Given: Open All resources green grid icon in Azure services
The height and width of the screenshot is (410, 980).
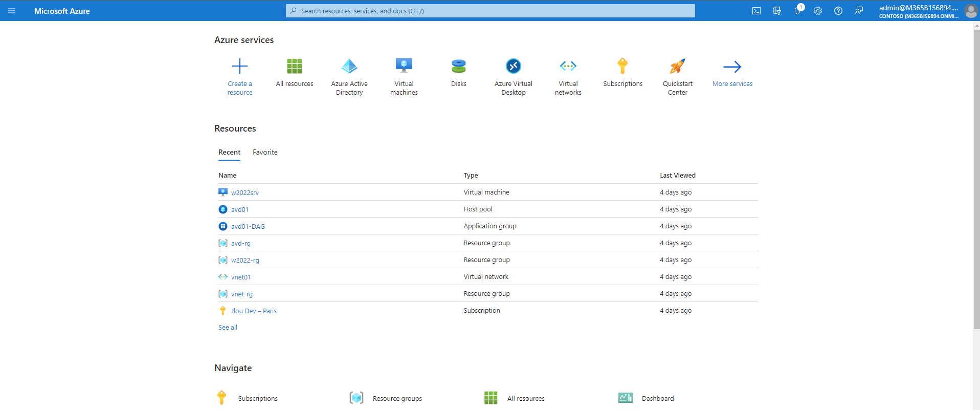Looking at the screenshot, I should 295,66.
